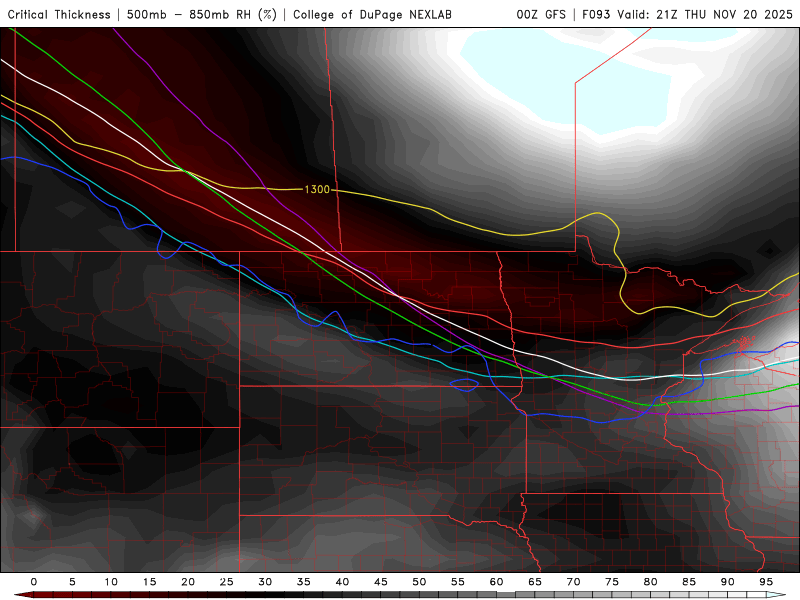
Task: Select the '25' colorbar tick label
Action: coord(227,582)
